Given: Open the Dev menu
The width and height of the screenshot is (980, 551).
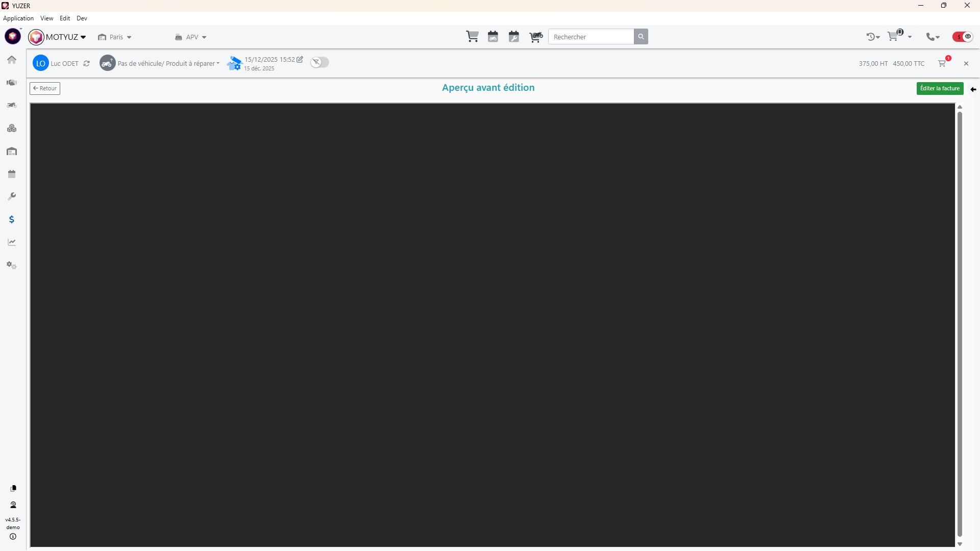Looking at the screenshot, I should (82, 18).
